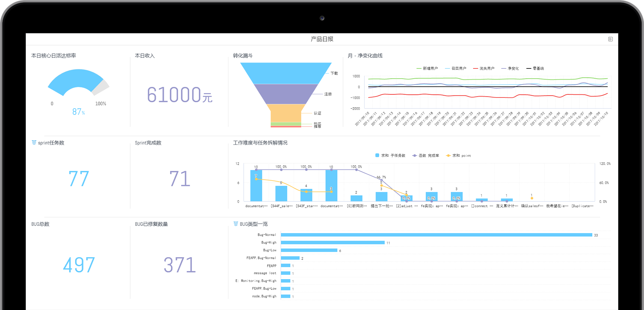644x310 pixels.
Task: Toggle the 零基线 legend entry
Action: pyautogui.click(x=535, y=68)
